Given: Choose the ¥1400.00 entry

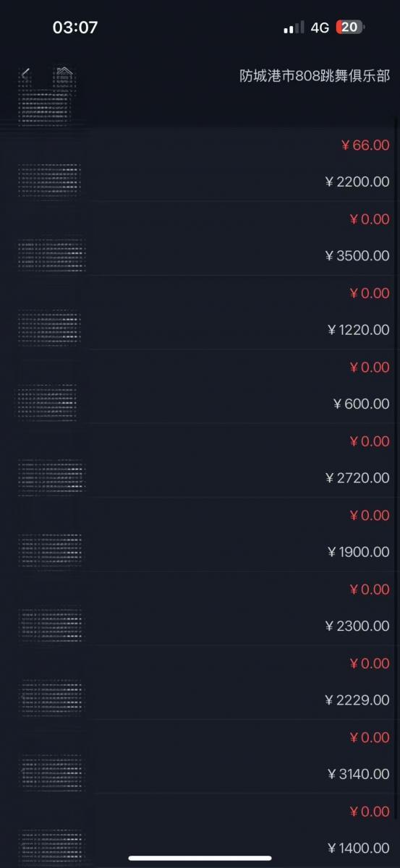Looking at the screenshot, I should click(200, 830).
